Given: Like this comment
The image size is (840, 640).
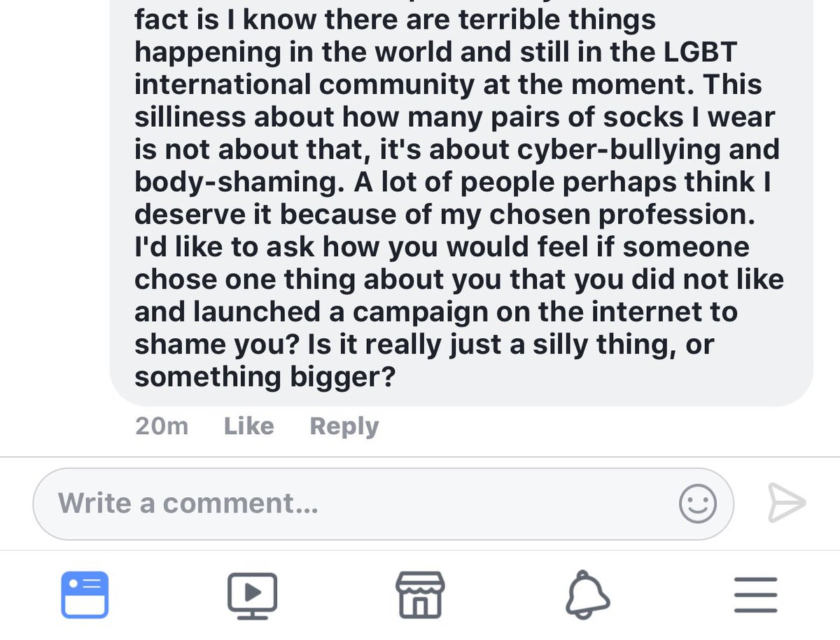Looking at the screenshot, I should coord(248,426).
